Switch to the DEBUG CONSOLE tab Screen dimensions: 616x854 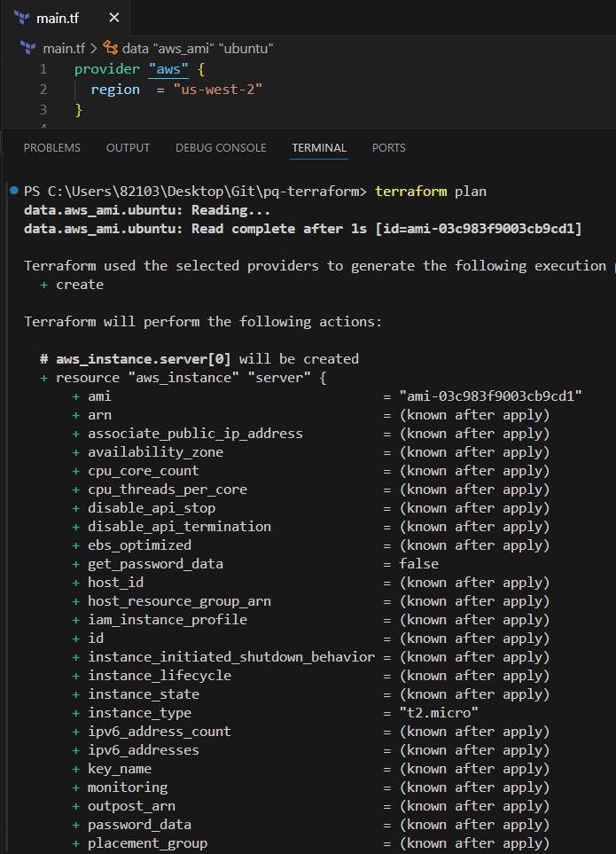(x=221, y=147)
